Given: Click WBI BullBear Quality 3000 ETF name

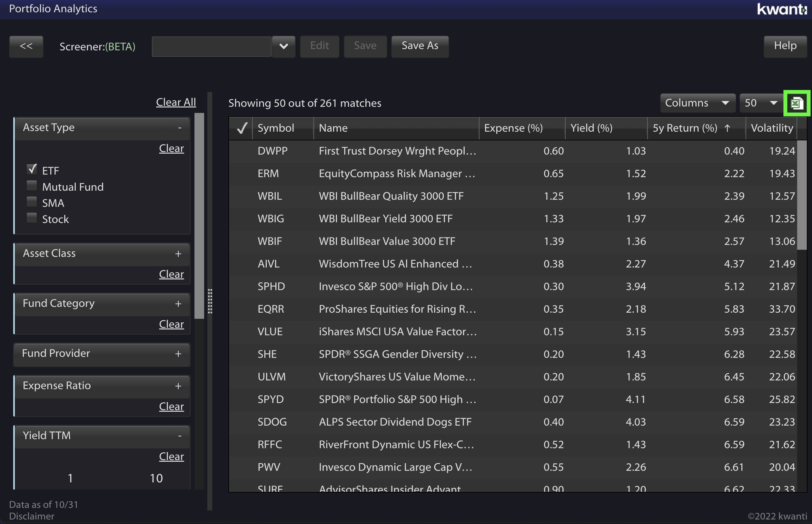Looking at the screenshot, I should 391,196.
